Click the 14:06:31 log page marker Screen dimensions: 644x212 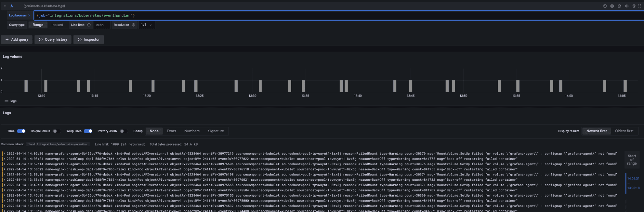coord(633,178)
